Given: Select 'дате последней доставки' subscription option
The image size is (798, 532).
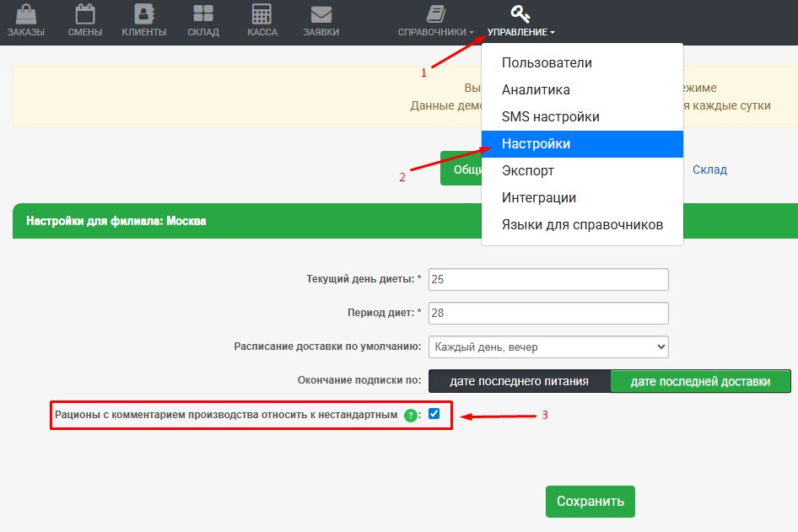Looking at the screenshot, I should pos(700,381).
